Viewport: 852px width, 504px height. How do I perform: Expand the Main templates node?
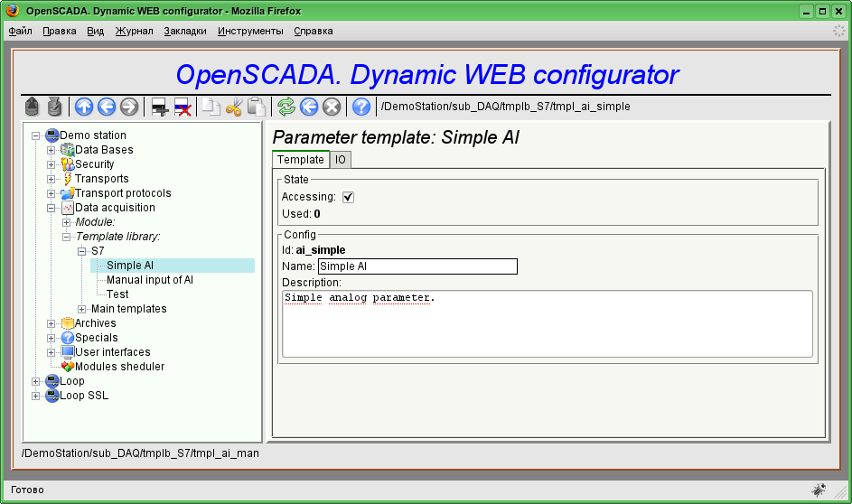81,309
